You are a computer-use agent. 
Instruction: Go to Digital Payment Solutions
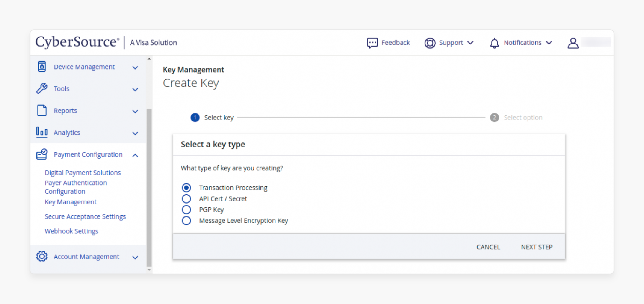(83, 173)
